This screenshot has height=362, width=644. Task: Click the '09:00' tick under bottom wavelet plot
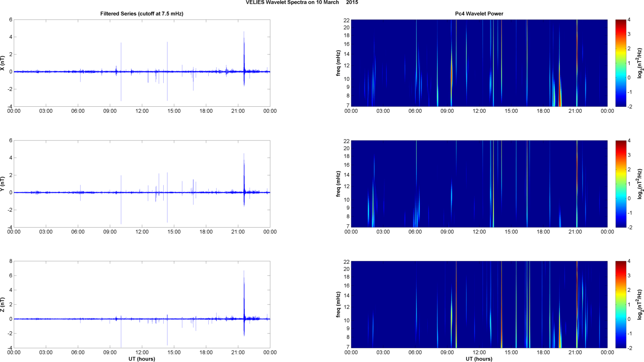click(x=447, y=352)
